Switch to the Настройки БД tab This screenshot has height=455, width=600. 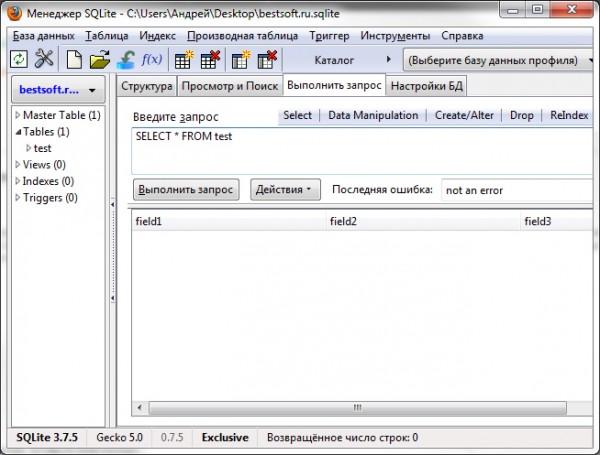pyautogui.click(x=427, y=86)
